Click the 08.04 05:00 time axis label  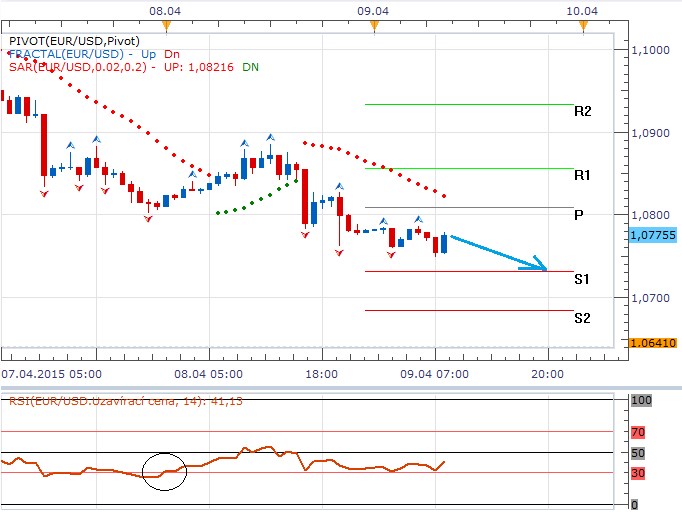(x=209, y=372)
